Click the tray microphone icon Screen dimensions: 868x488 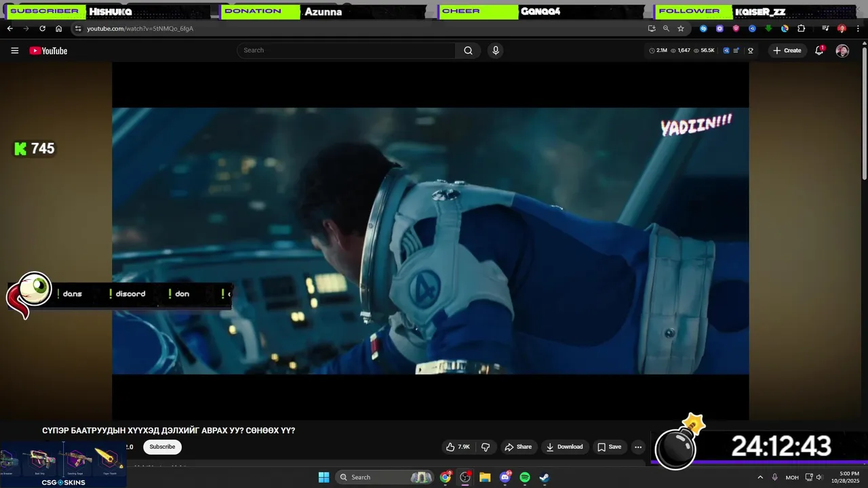(x=775, y=477)
